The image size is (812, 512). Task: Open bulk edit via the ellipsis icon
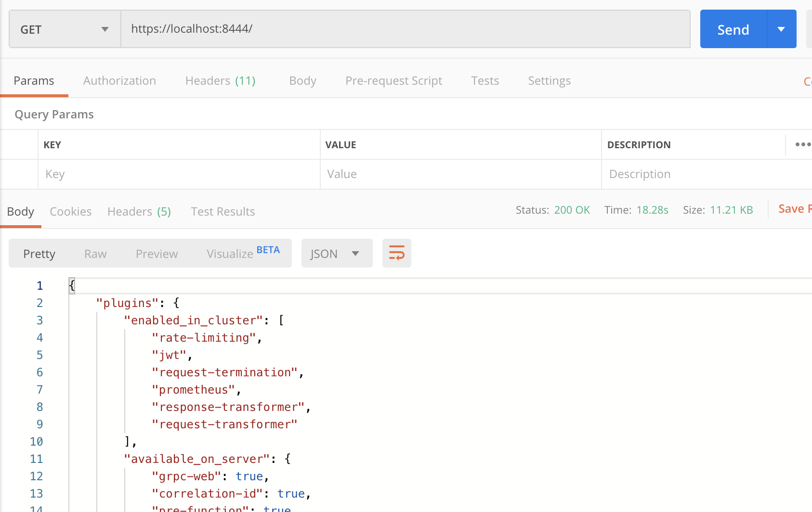click(803, 144)
